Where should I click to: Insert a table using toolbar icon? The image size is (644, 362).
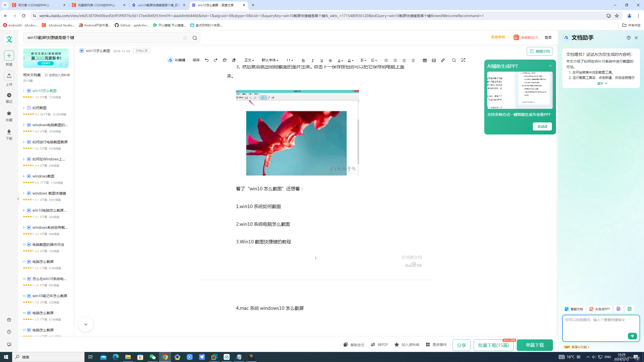(x=425, y=60)
